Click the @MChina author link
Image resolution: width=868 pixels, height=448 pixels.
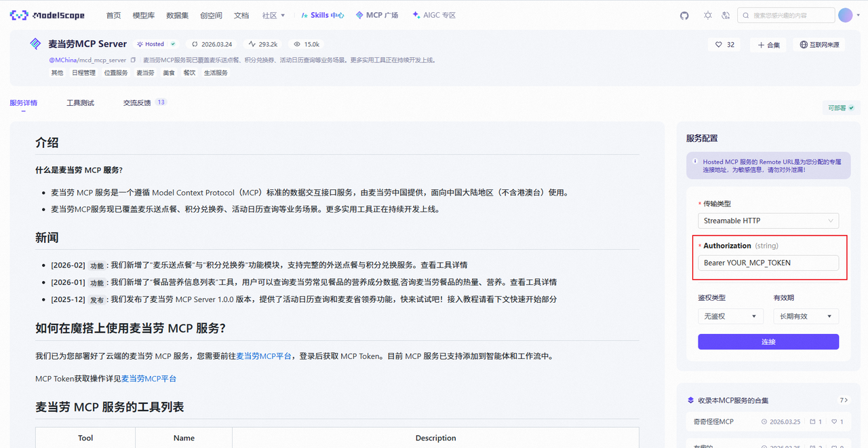pyautogui.click(x=63, y=60)
